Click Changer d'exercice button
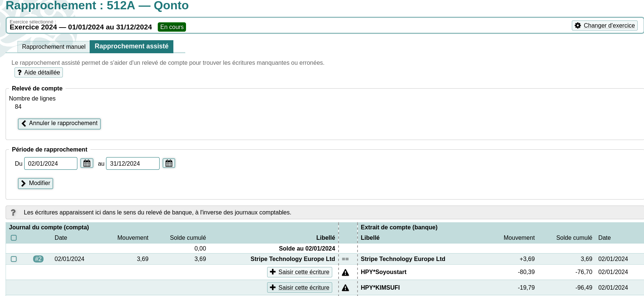Viewport: 644px width, 296px height. coord(605,26)
